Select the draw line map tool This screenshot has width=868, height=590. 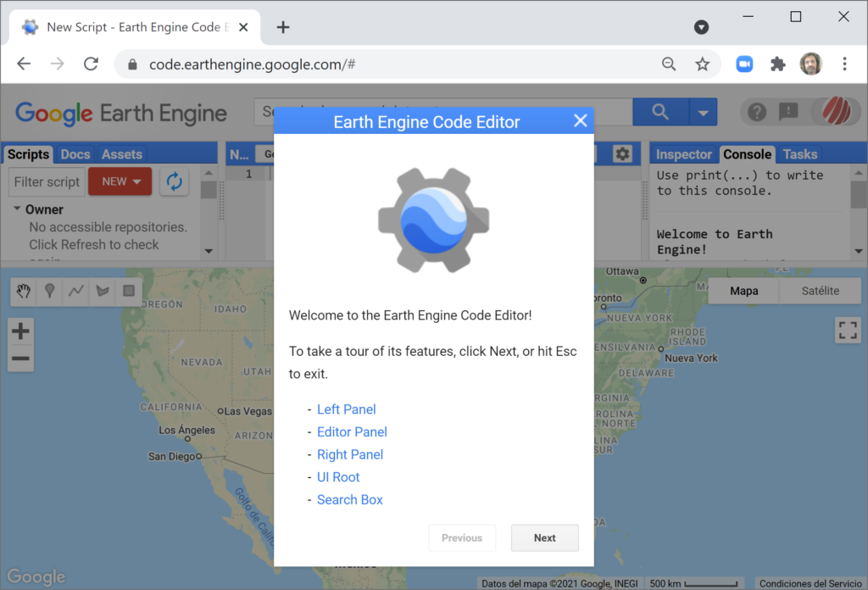coord(75,291)
